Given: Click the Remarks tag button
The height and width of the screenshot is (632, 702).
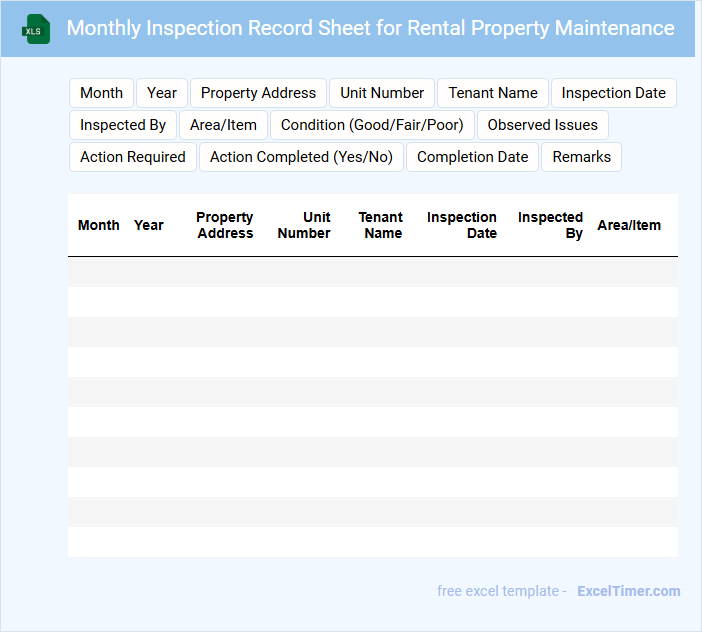Looking at the screenshot, I should [x=582, y=157].
